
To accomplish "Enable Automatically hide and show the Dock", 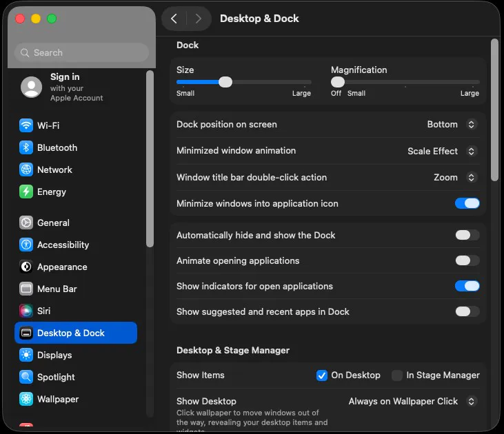I will point(467,235).
